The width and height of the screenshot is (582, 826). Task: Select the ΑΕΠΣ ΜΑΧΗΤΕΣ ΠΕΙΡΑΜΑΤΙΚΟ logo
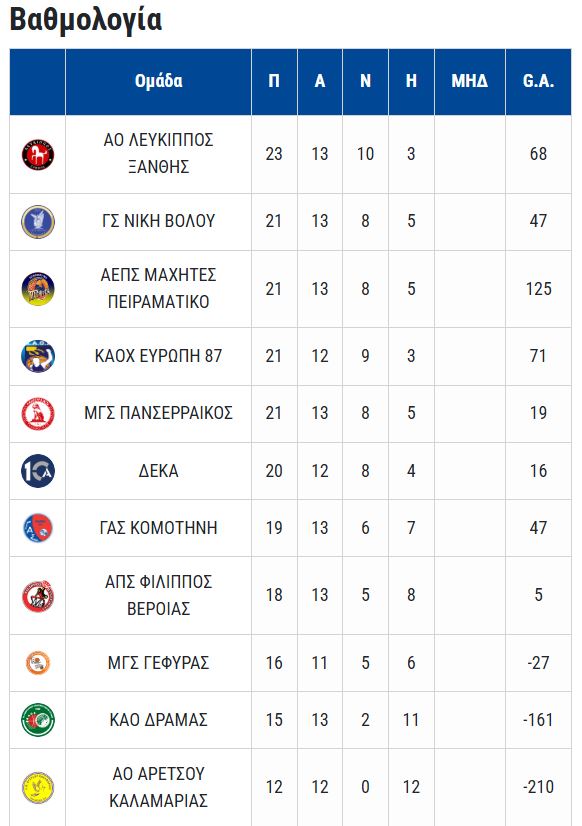[38, 289]
